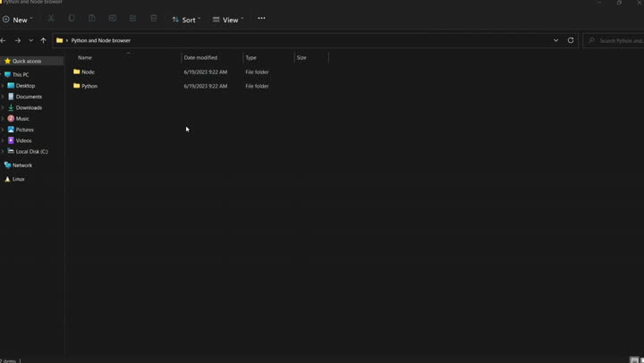644x363 pixels.
Task: Expand the Downloads tree node arrow
Action: 3,107
